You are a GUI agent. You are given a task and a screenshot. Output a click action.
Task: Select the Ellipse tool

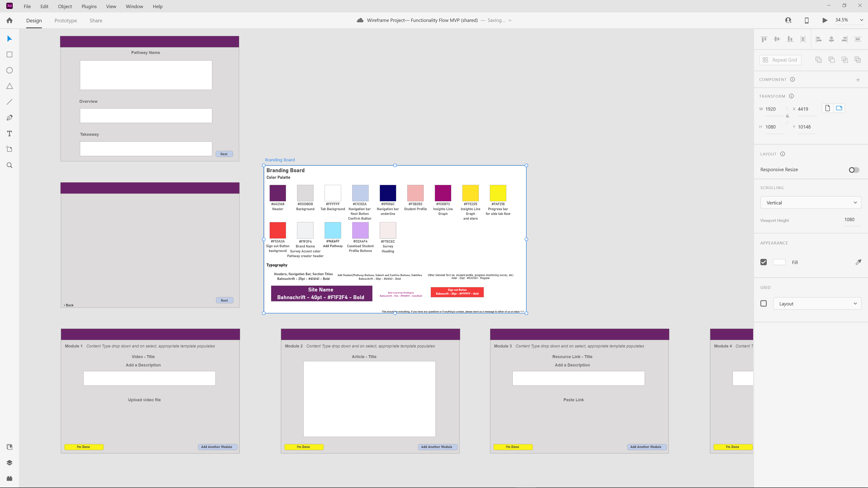click(9, 70)
